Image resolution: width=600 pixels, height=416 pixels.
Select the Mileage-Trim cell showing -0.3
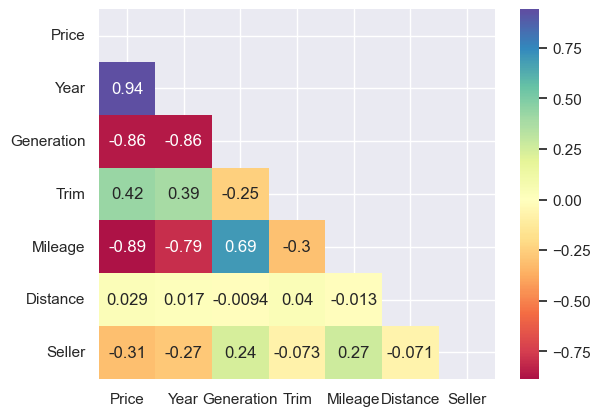297,246
